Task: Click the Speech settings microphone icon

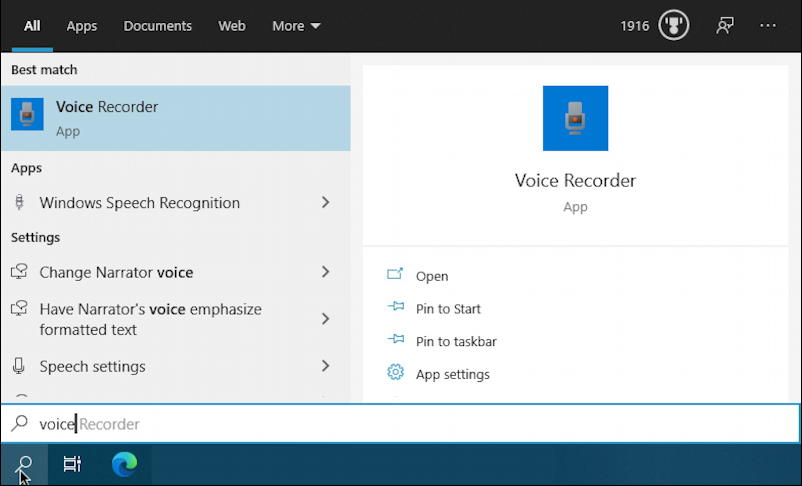Action: (x=19, y=366)
